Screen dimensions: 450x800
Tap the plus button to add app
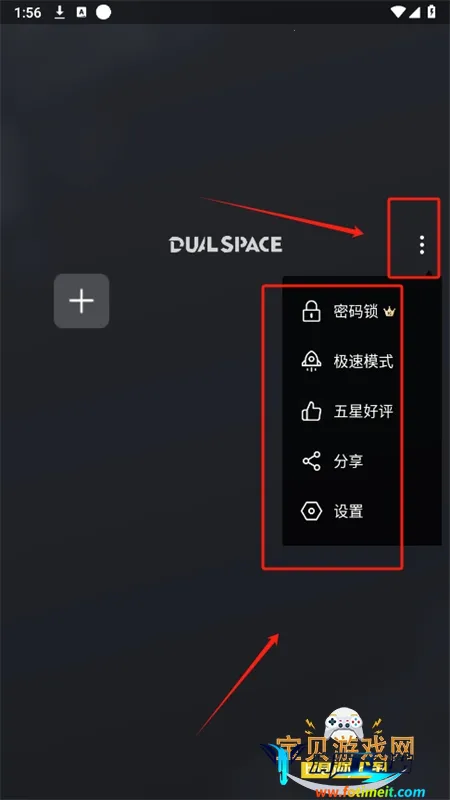82,301
